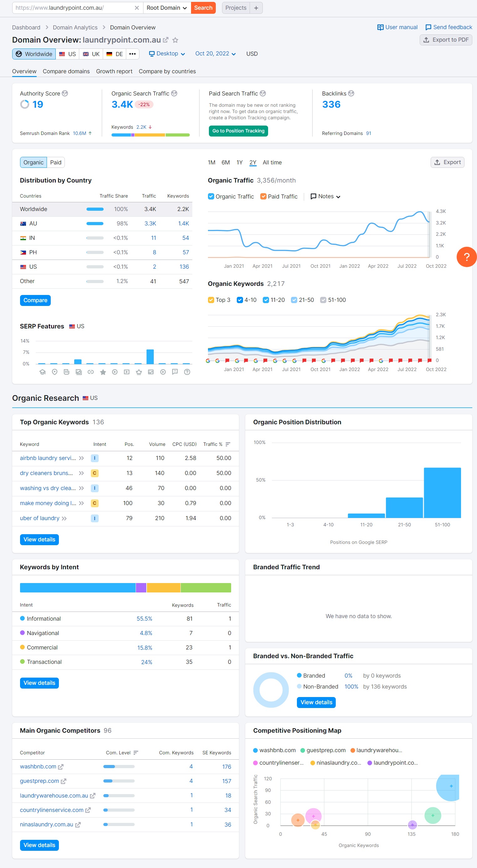Select the reviews star SERP icon
The width and height of the screenshot is (477, 868).
point(103,372)
